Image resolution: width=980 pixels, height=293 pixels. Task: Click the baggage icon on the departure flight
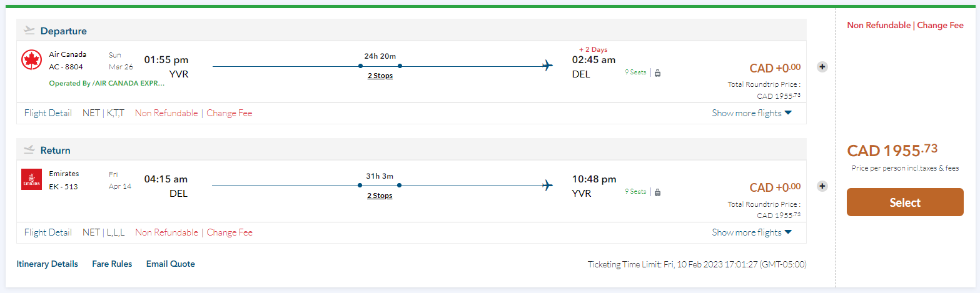(657, 72)
